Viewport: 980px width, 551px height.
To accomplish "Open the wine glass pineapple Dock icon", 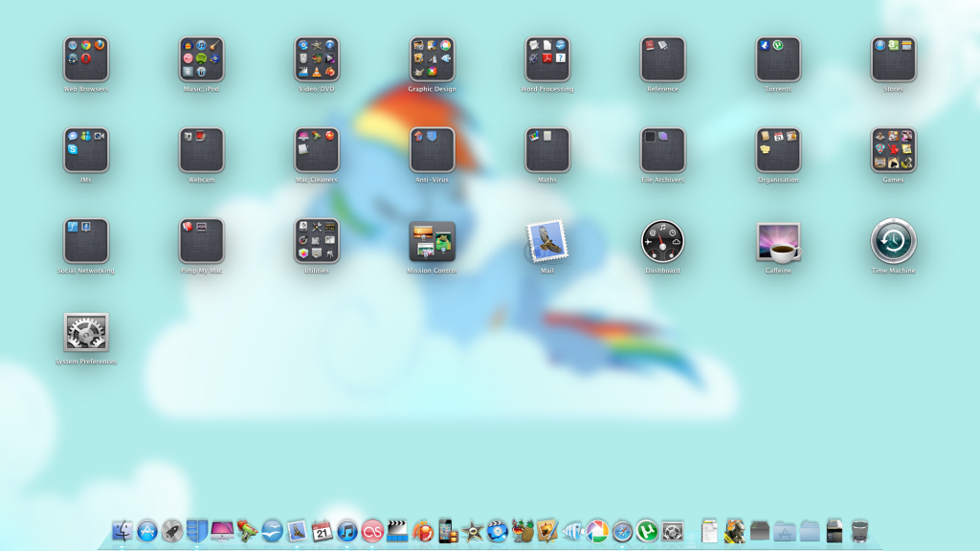I will [523, 531].
